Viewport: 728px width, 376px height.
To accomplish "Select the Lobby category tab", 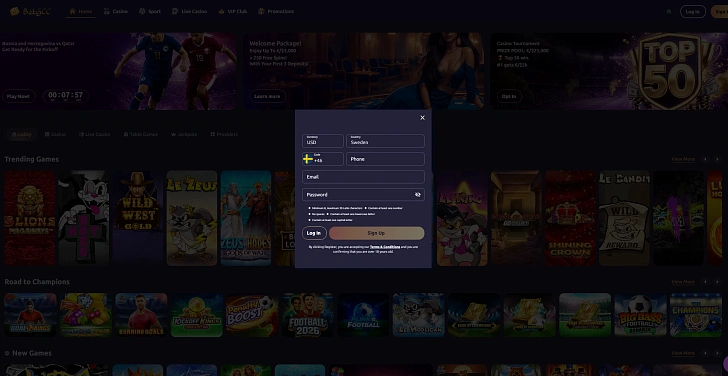I will pyautogui.click(x=22, y=135).
